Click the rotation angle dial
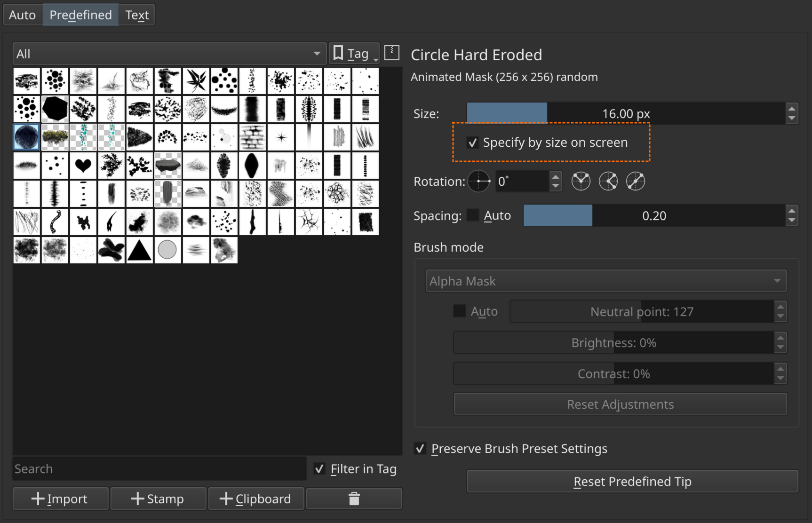The image size is (812, 523). coord(479,182)
